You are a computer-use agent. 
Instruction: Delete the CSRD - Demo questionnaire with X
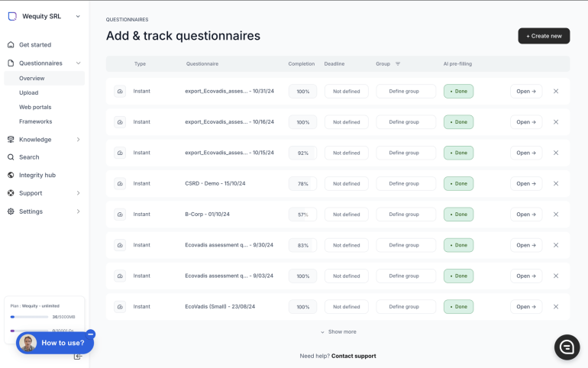[556, 183]
